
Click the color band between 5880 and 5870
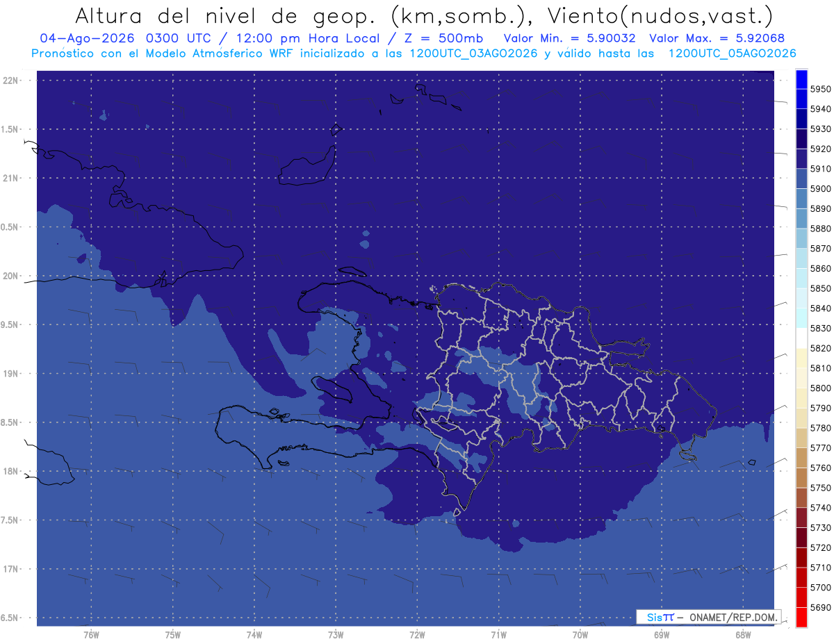click(x=801, y=238)
